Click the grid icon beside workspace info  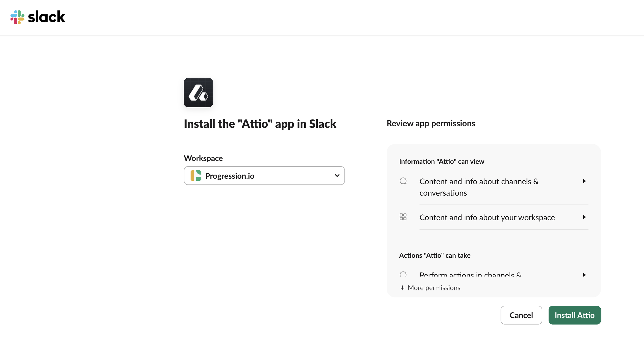tap(403, 217)
